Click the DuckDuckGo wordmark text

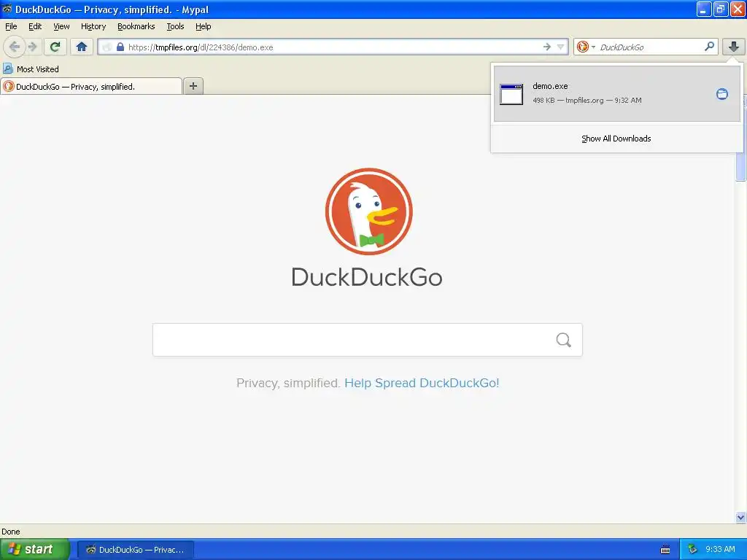tap(367, 276)
